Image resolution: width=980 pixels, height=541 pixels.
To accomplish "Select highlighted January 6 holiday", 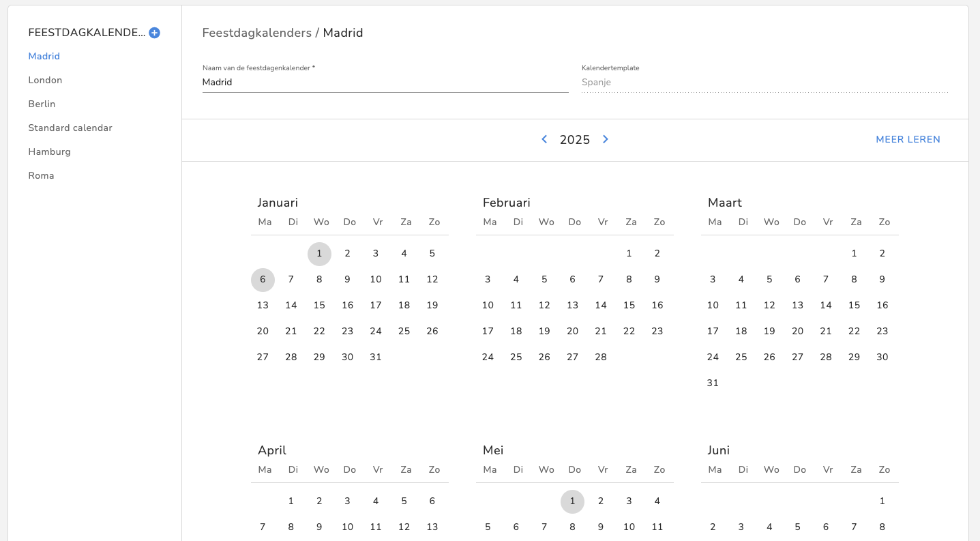I will click(x=263, y=280).
